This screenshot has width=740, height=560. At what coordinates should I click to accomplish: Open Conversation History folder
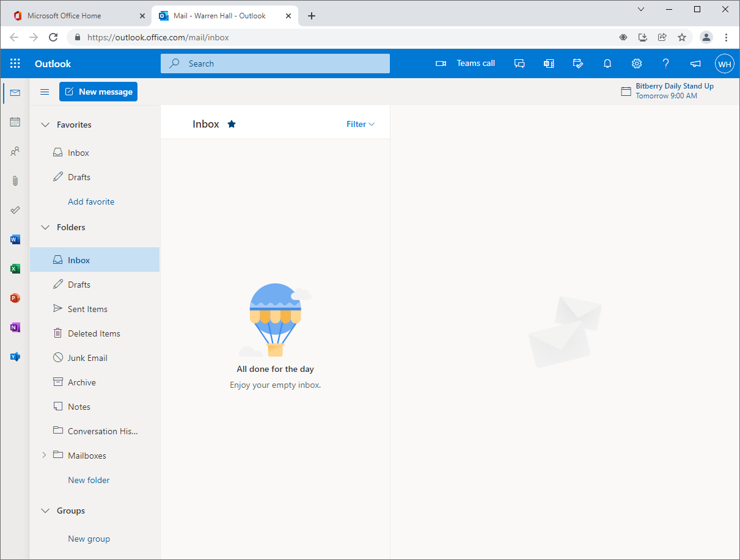coord(95,431)
